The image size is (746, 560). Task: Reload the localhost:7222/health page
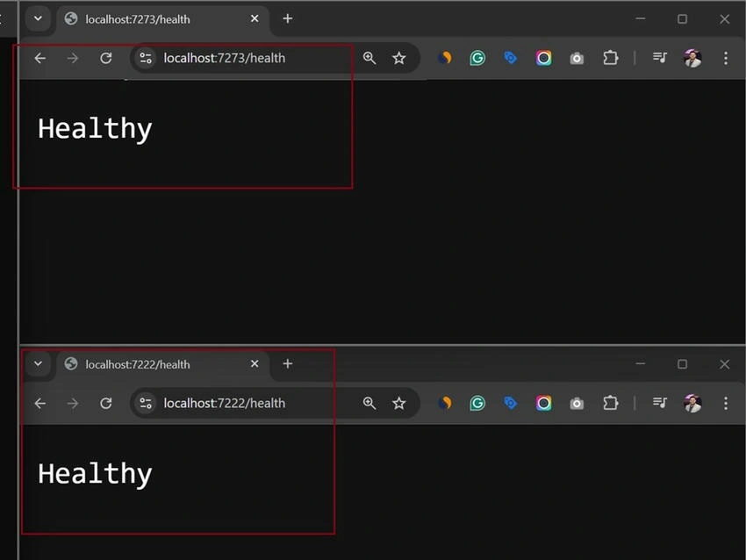[105, 404]
